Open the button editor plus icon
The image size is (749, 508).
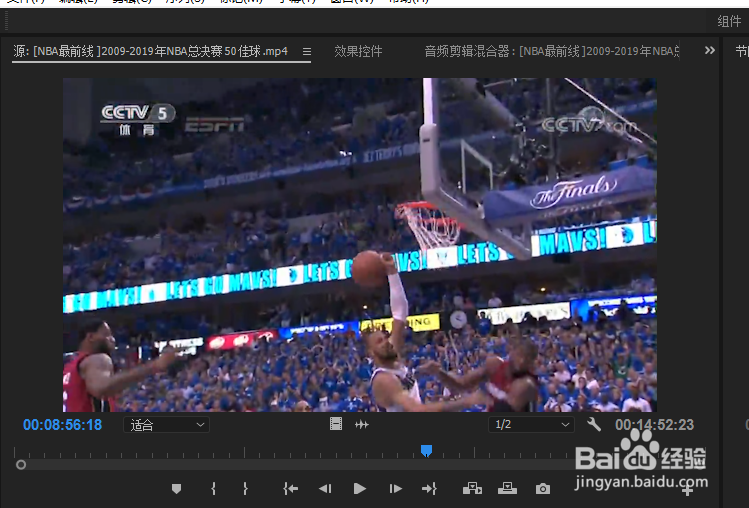point(687,490)
